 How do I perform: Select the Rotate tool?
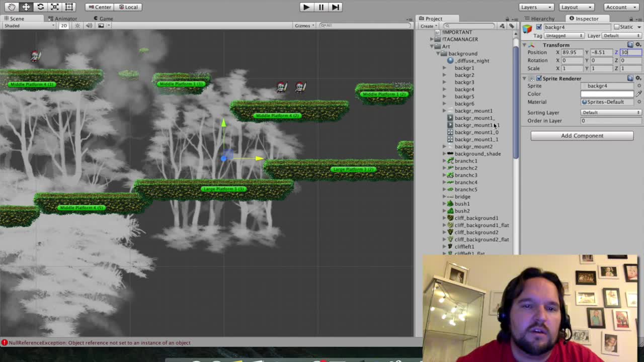click(41, 7)
